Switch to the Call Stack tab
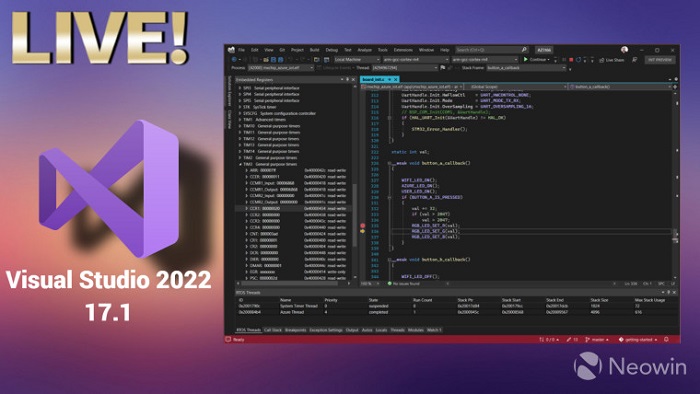The image size is (700, 394). tap(273, 330)
